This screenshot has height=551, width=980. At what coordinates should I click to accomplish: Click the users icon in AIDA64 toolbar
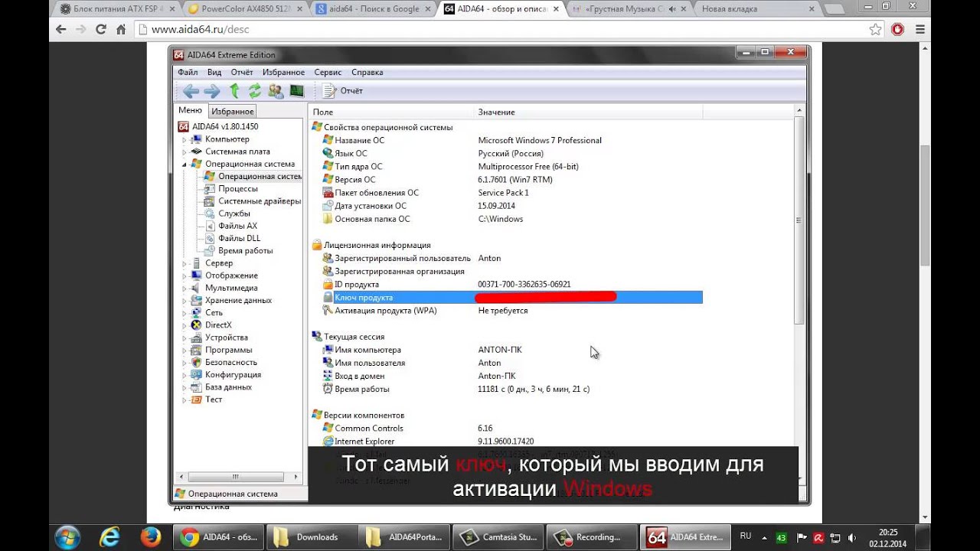pyautogui.click(x=276, y=91)
